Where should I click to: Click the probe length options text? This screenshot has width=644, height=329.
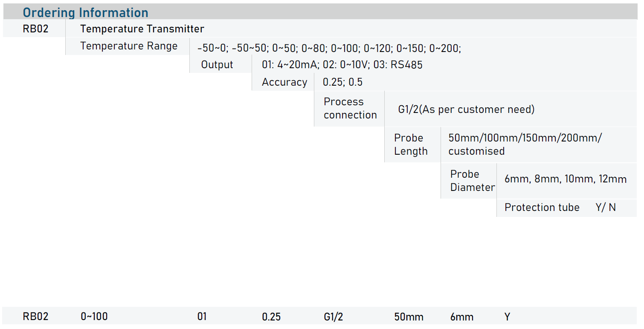[525, 144]
